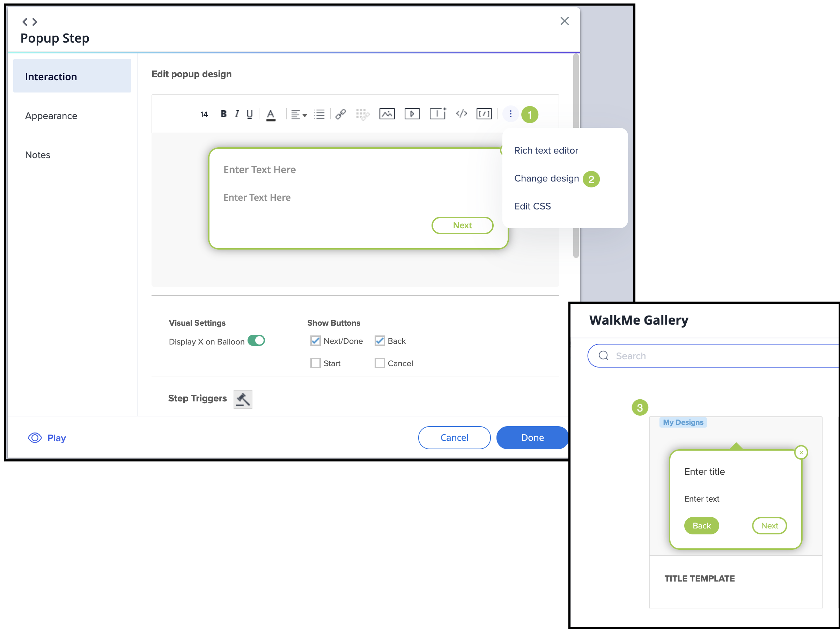Image resolution: width=840 pixels, height=629 pixels.
Task: Click the HTML code icon
Action: tap(462, 114)
